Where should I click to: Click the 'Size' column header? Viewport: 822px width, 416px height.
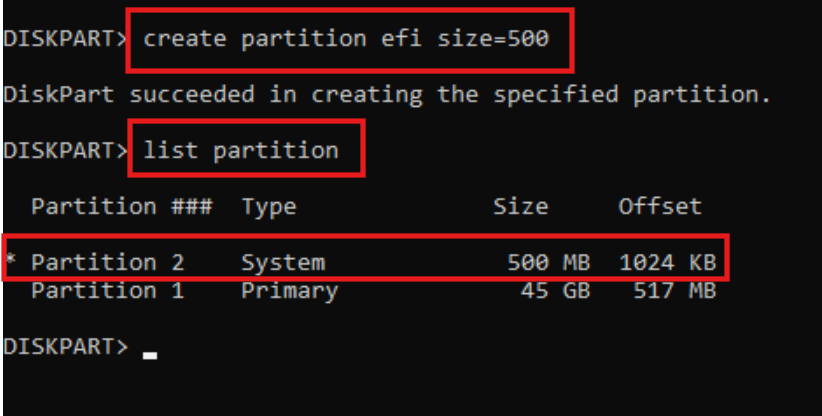point(520,207)
